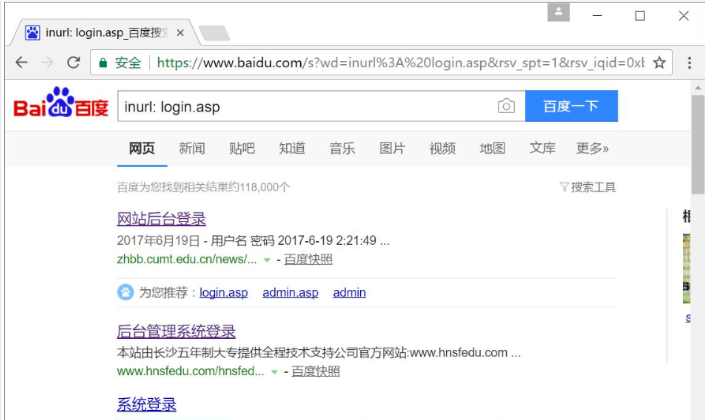
Task: Click the Baidu logo
Action: [61, 103]
